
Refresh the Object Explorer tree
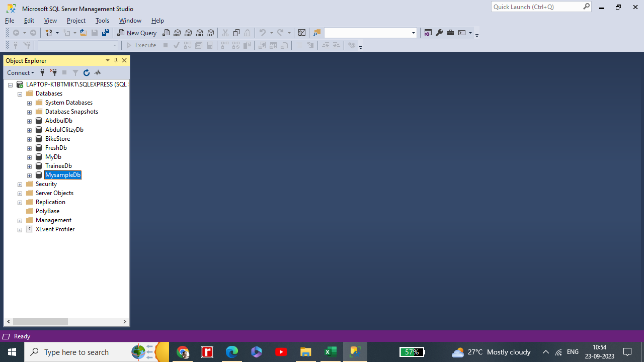(x=87, y=72)
